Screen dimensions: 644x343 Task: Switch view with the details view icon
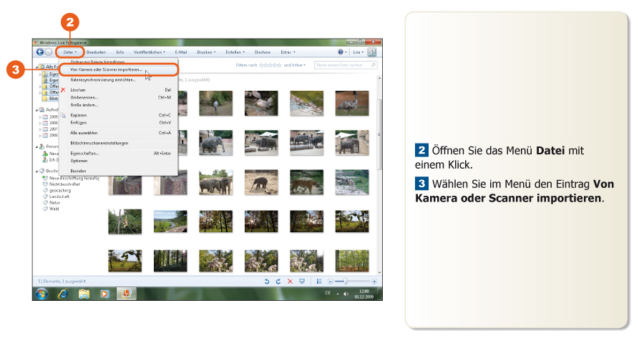click(319, 282)
